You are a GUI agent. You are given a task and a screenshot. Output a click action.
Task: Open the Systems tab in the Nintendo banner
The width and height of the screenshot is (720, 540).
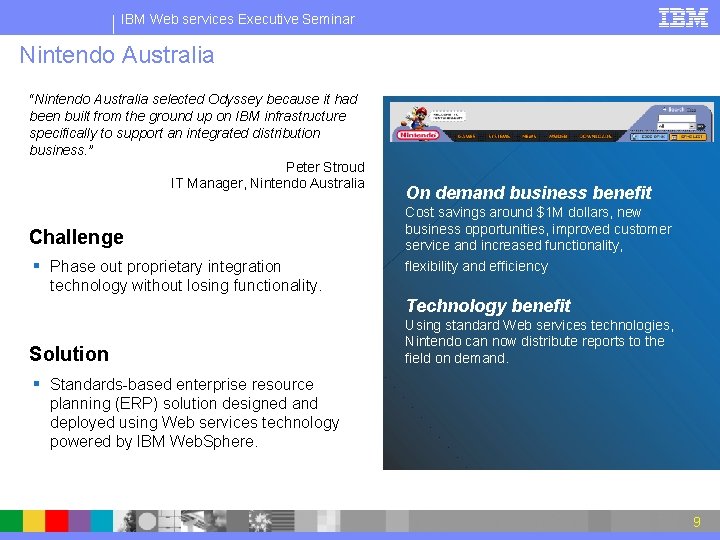tap(499, 136)
